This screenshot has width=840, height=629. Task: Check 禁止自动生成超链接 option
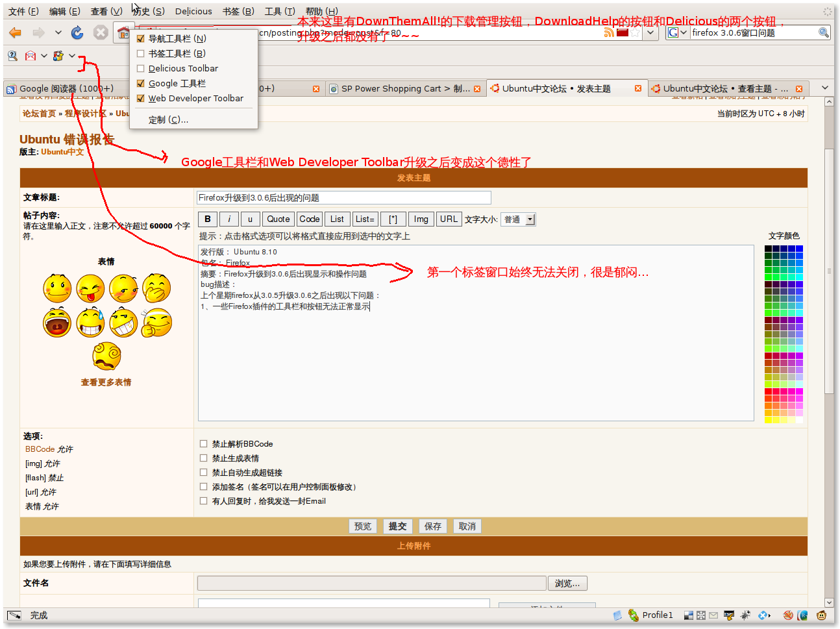coord(203,473)
